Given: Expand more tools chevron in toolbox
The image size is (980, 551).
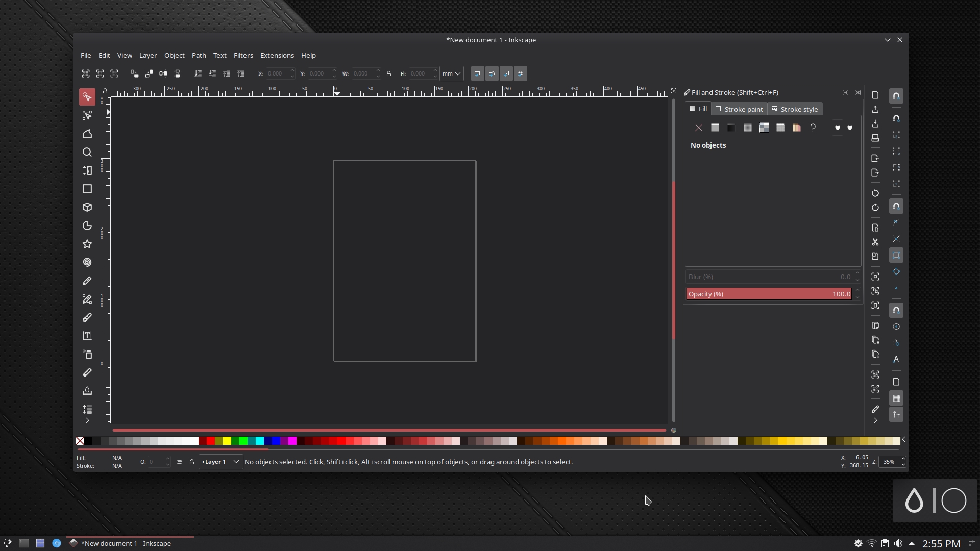Looking at the screenshot, I should [87, 421].
